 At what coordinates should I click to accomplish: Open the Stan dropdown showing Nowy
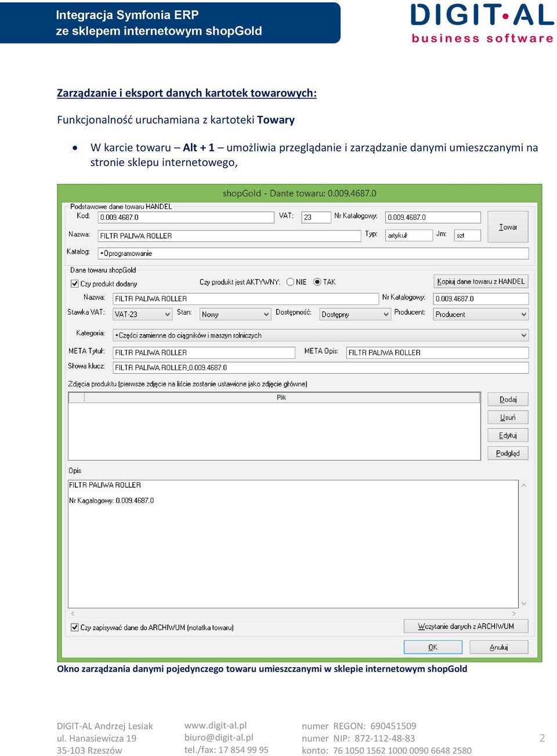(235, 314)
